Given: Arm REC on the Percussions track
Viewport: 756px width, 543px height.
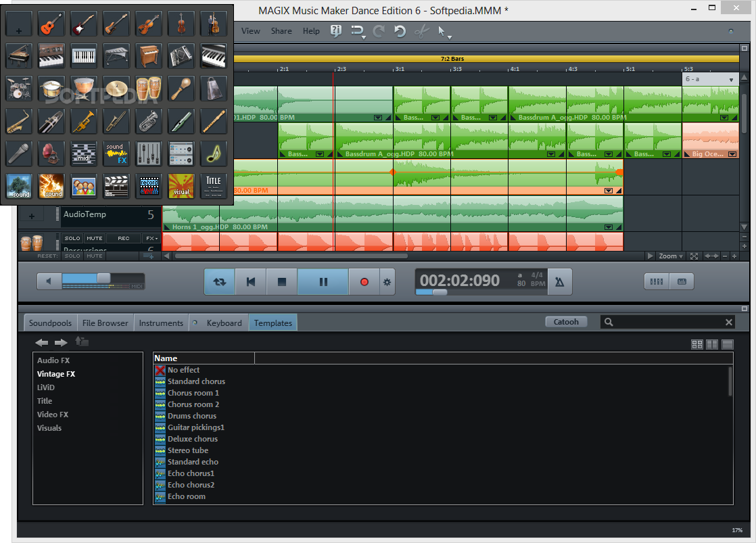Looking at the screenshot, I should (x=124, y=238).
